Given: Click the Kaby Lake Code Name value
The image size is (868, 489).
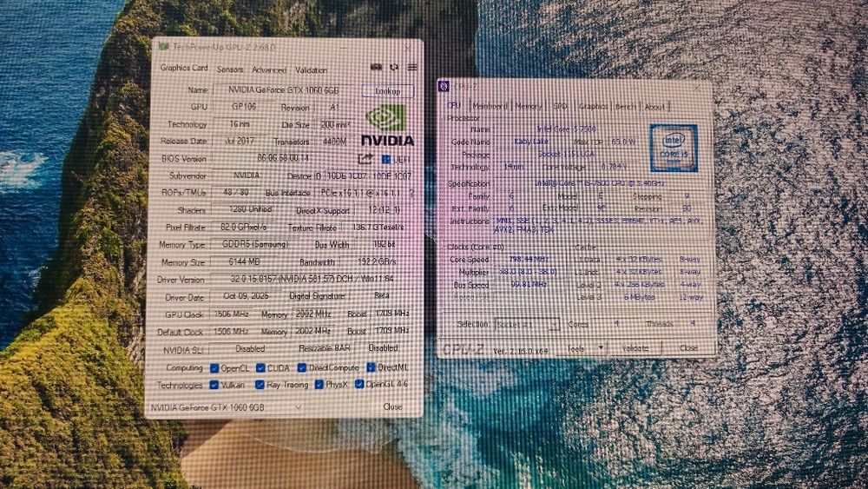Looking at the screenshot, I should point(530,142).
